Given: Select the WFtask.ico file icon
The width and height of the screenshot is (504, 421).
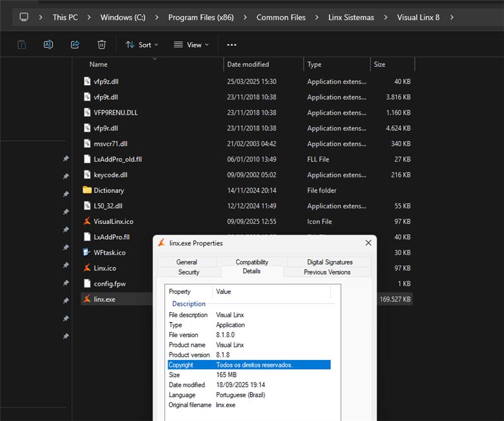Looking at the screenshot, I should (x=87, y=252).
